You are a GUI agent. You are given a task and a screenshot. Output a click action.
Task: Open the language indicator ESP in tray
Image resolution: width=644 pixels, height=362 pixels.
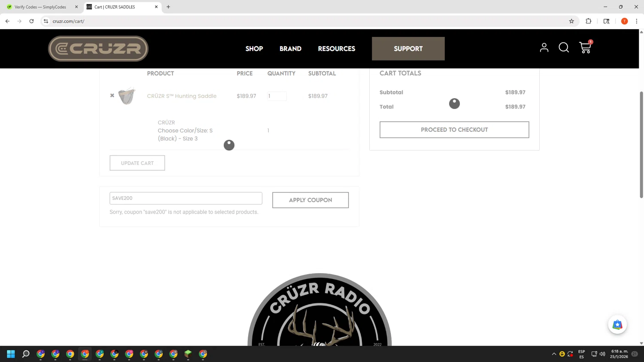click(581, 354)
